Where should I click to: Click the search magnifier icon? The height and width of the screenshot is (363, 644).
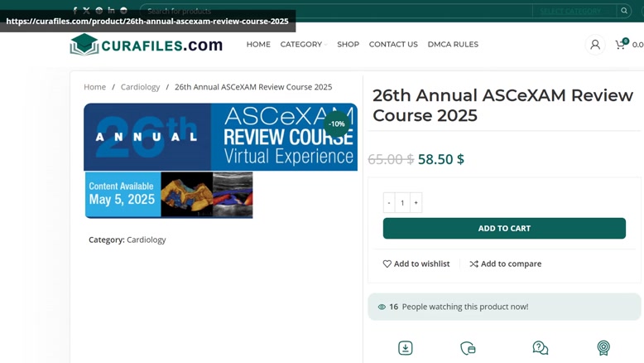(624, 11)
